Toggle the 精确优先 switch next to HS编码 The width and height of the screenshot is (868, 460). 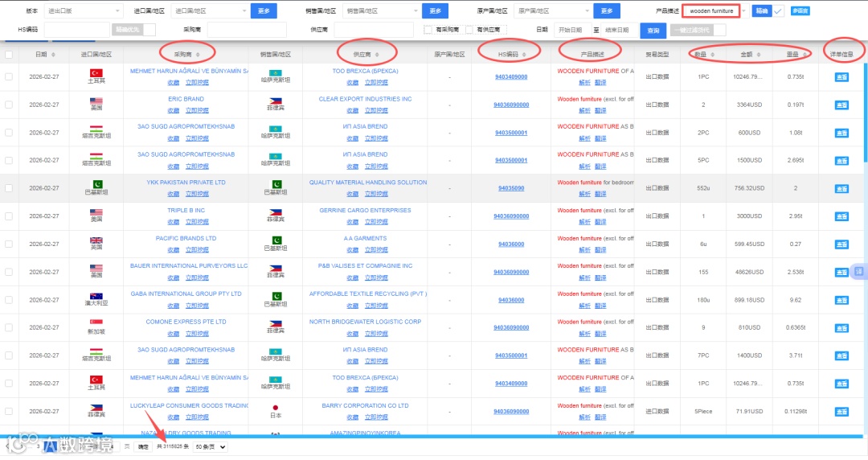tap(134, 30)
